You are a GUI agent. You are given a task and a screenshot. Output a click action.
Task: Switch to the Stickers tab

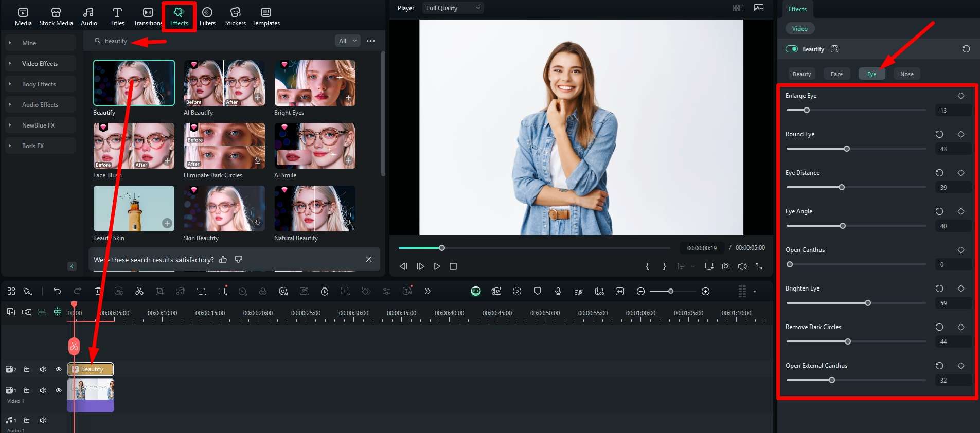236,16
